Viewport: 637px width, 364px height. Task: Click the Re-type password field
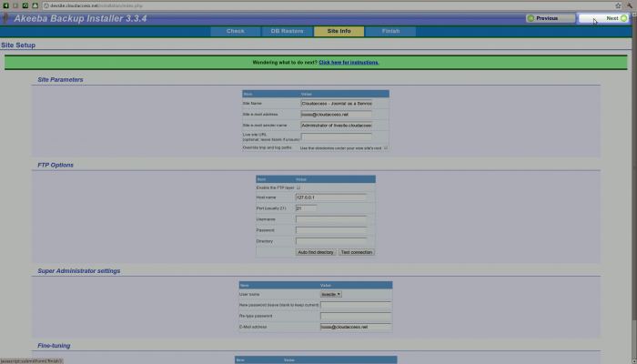coord(356,316)
